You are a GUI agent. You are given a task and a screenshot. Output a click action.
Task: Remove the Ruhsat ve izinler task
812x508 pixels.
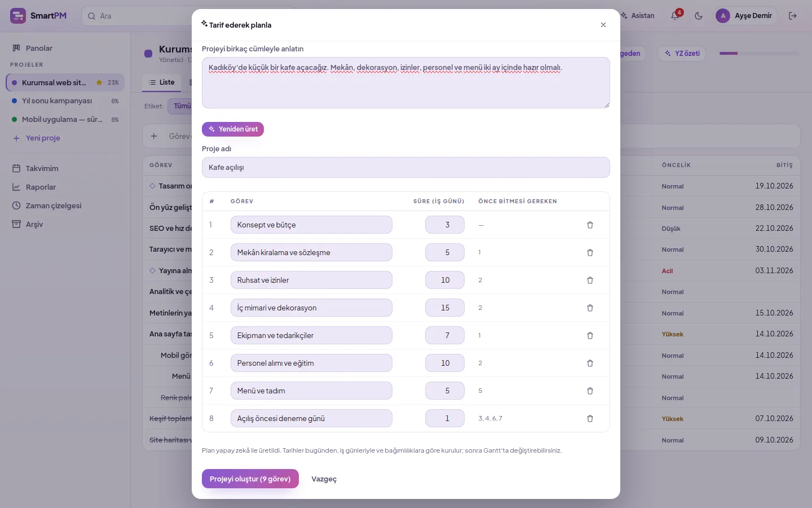tap(590, 280)
